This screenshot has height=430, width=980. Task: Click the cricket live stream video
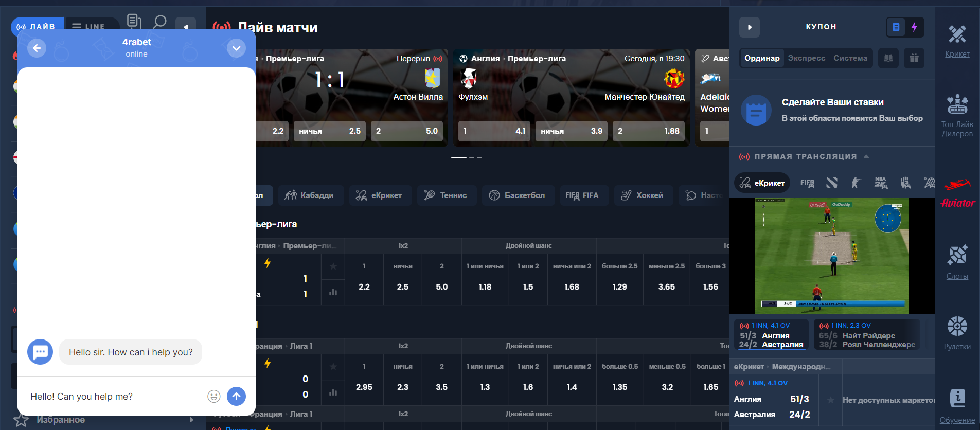click(x=832, y=256)
